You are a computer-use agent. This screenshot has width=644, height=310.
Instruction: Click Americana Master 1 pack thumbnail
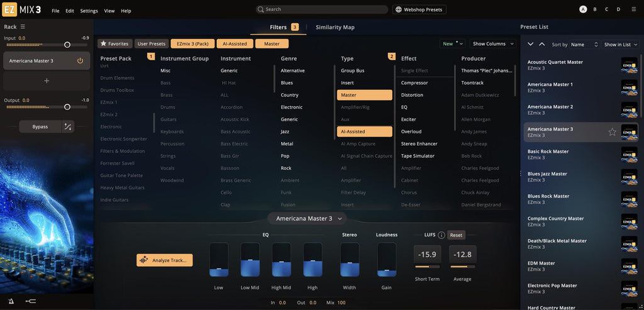(629, 87)
